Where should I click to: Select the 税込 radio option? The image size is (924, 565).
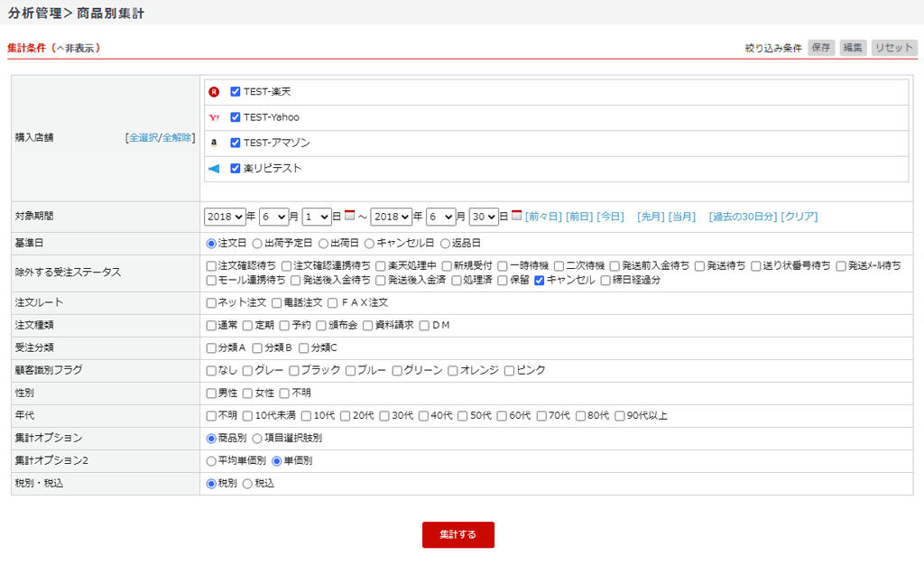(x=248, y=484)
